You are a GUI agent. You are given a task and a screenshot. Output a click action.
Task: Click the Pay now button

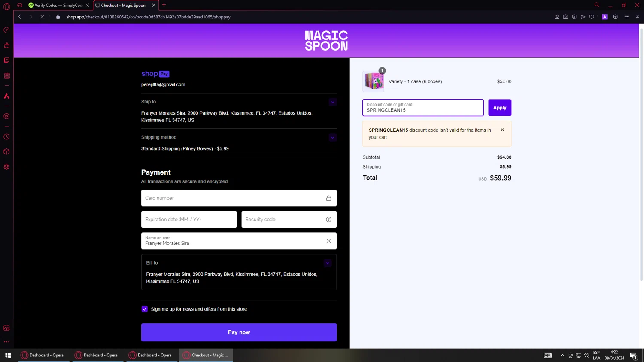[239, 332]
